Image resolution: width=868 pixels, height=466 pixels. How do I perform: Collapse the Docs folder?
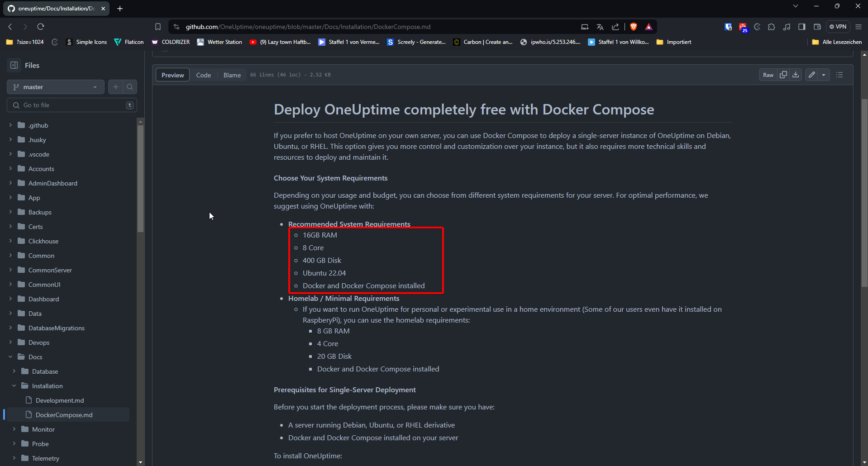pos(10,357)
